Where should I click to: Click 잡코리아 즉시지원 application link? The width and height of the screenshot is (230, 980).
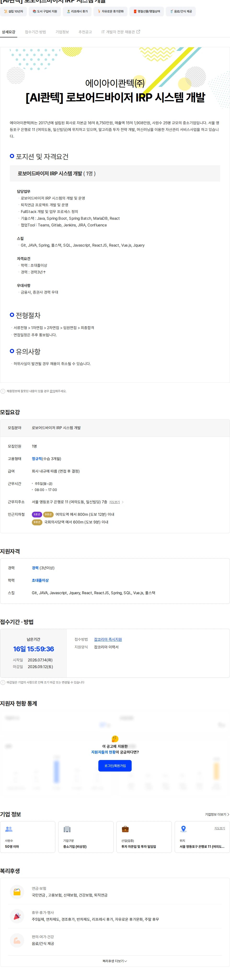point(108,640)
